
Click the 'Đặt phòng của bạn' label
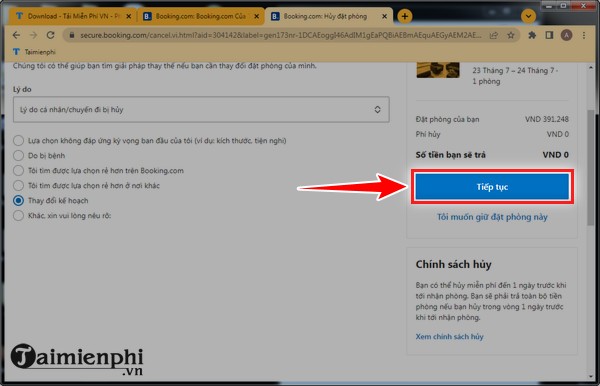pyautogui.click(x=447, y=119)
